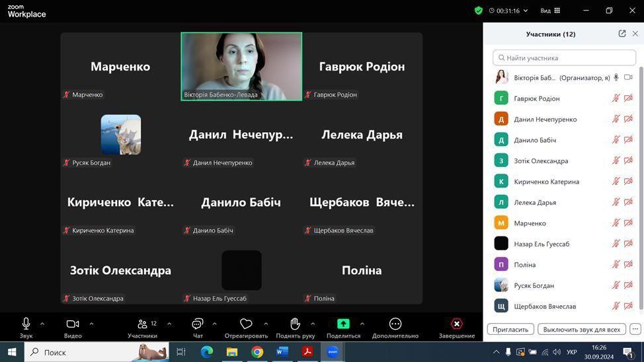Expand share options arrow next to Share

tap(362, 324)
